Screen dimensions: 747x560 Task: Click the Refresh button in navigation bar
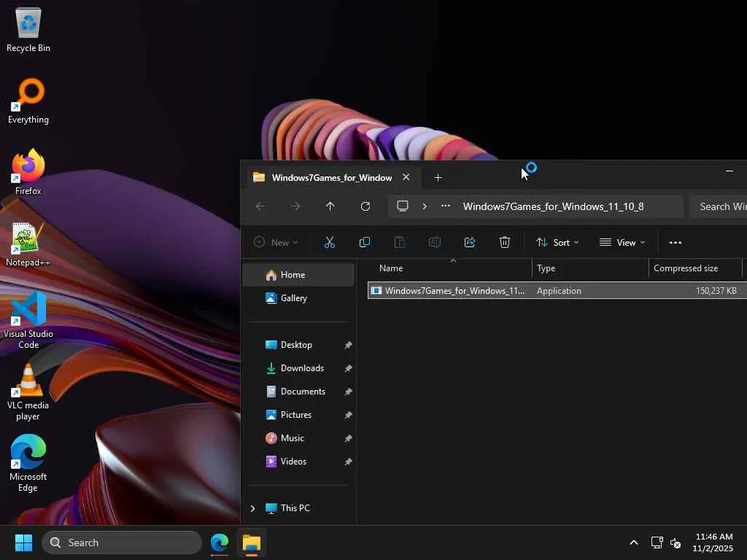[x=365, y=206]
